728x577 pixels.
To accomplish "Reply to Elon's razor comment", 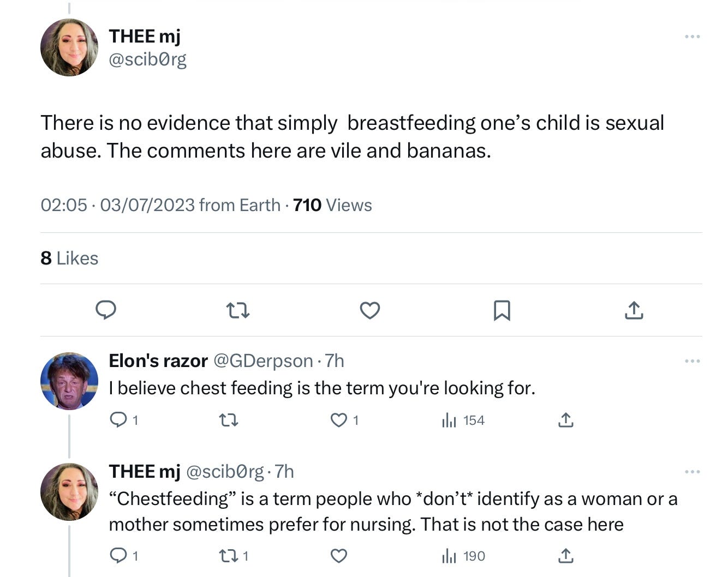I will tap(118, 420).
